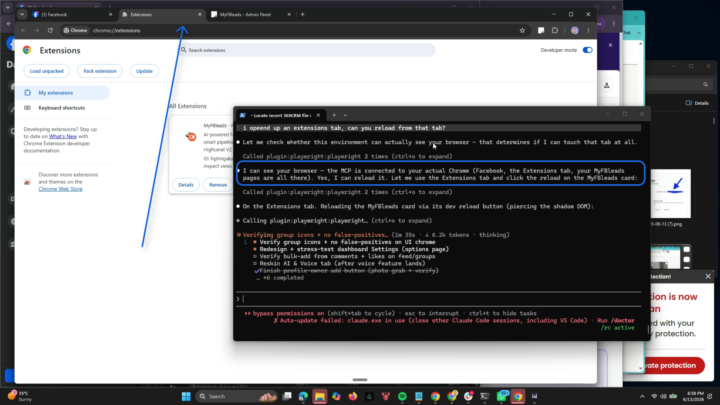Open Spotify from the taskbar
Screen dimensions: 720x405
click(402, 396)
